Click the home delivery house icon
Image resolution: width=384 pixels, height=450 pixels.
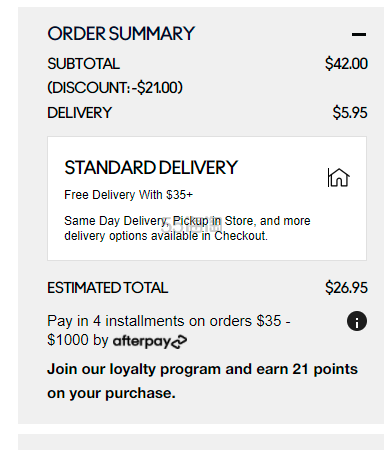click(x=338, y=177)
